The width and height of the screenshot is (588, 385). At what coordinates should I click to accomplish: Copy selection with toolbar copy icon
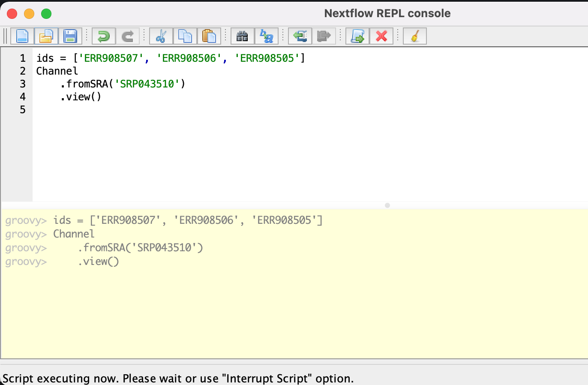[x=185, y=36]
